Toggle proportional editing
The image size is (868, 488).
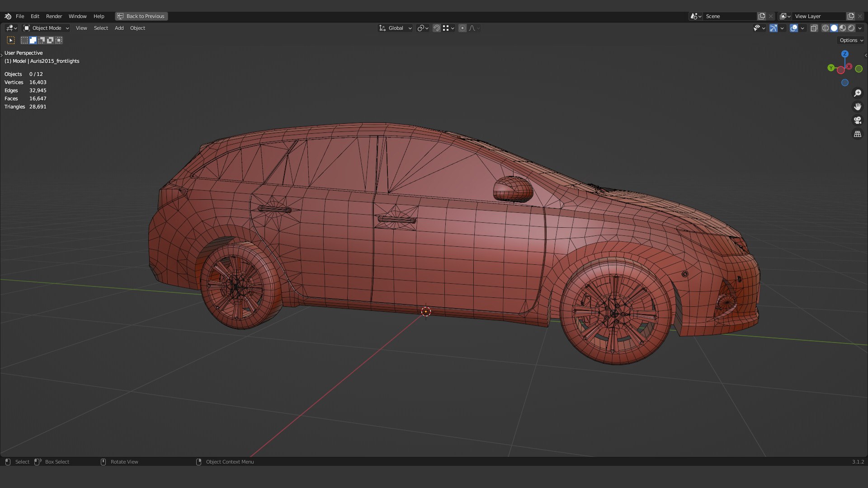tap(462, 28)
